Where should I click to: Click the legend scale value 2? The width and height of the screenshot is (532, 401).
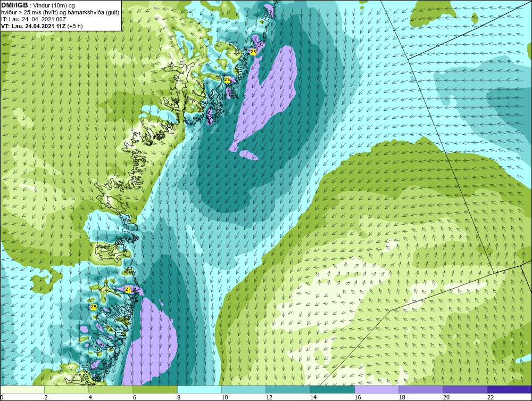(x=46, y=397)
